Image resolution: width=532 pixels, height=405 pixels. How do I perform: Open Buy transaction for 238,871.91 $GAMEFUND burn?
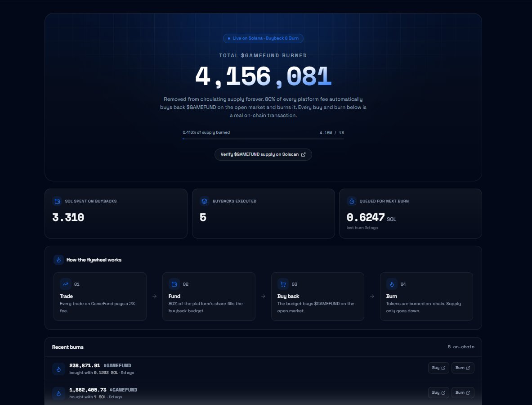439,368
